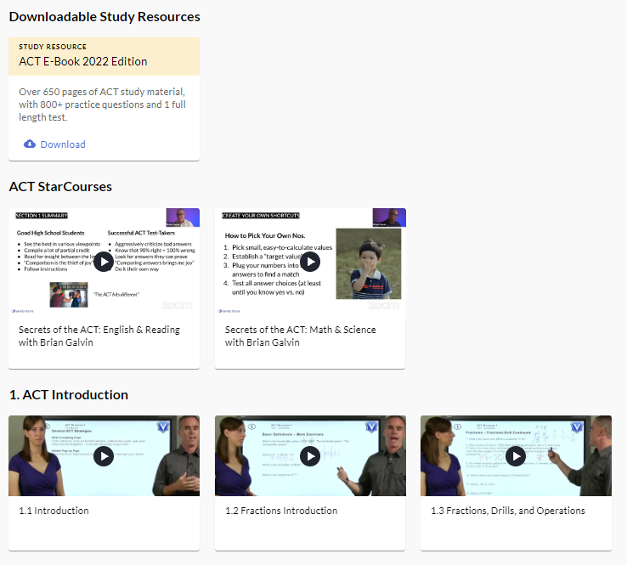Play the Math & Science StarCourse video
Image resolution: width=627 pixels, height=566 pixels.
pyautogui.click(x=310, y=262)
